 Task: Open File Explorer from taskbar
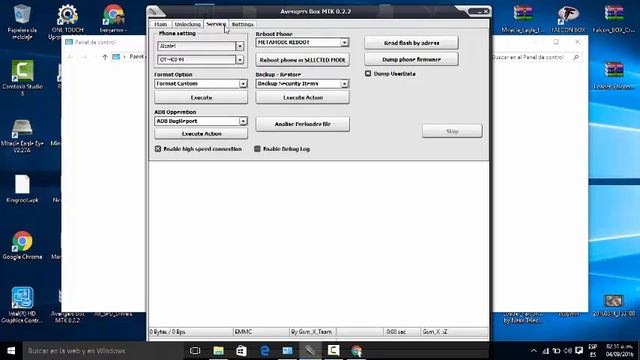pyautogui.click(x=218, y=351)
